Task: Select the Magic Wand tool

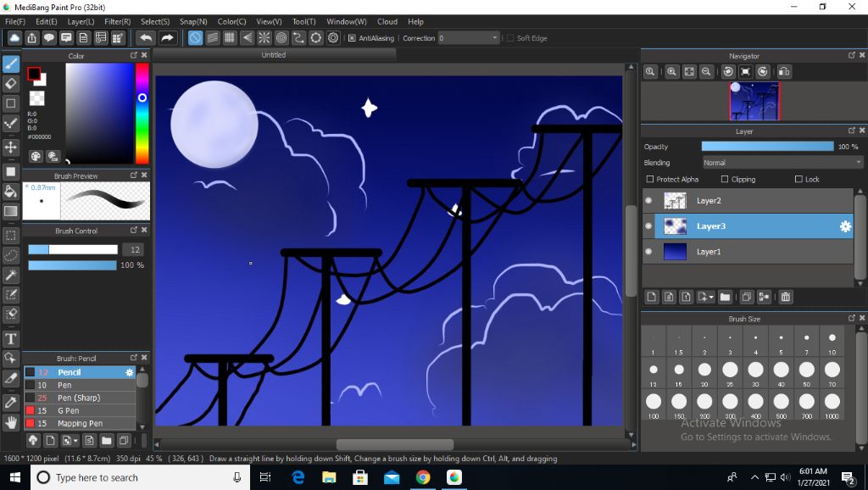Action: [11, 276]
